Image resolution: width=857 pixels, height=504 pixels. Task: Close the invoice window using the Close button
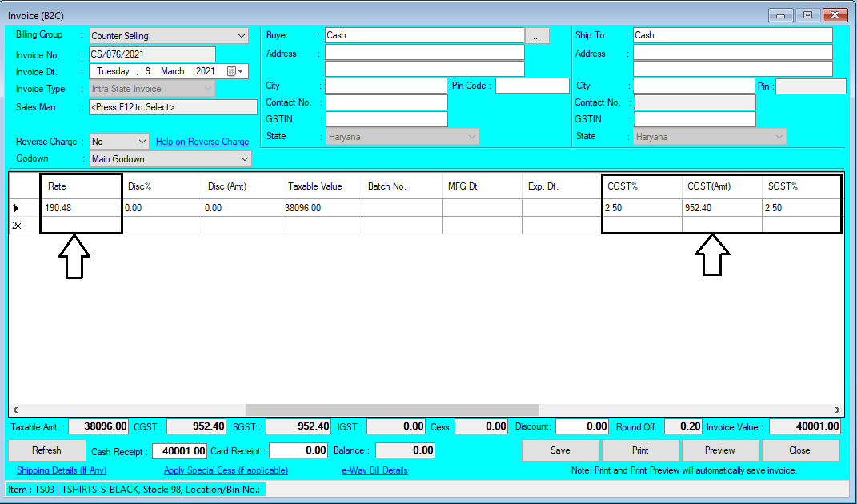(800, 450)
